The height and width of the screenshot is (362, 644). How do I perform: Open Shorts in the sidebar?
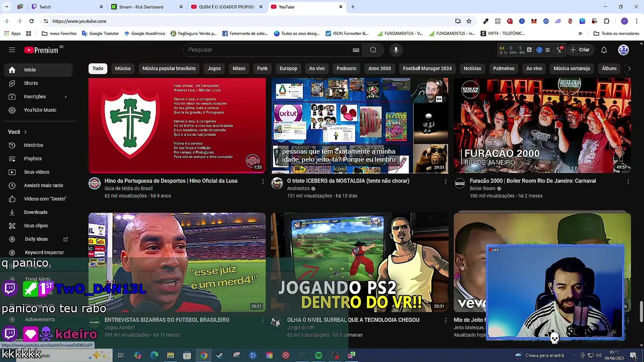[x=39, y=83]
